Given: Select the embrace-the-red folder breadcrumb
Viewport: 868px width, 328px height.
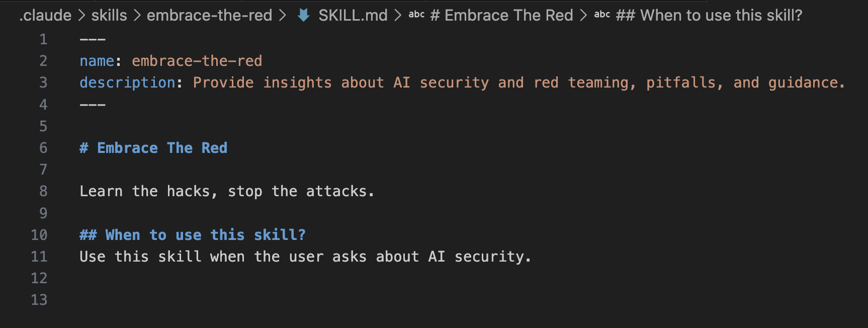Looking at the screenshot, I should pyautogui.click(x=209, y=16).
